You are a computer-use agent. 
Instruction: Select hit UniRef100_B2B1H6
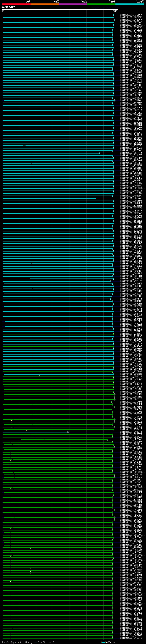tap(131, 206)
